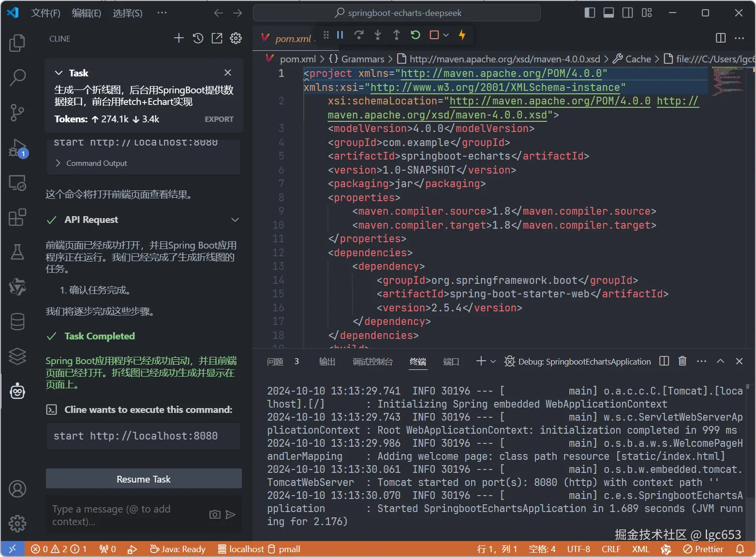Open Prettier status bar item
The width and height of the screenshot is (756, 557).
(x=703, y=549)
